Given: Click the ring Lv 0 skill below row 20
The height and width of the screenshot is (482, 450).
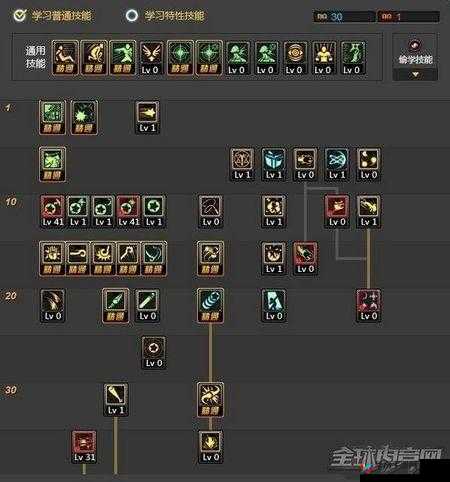Looking at the screenshot, I should coord(154,353).
